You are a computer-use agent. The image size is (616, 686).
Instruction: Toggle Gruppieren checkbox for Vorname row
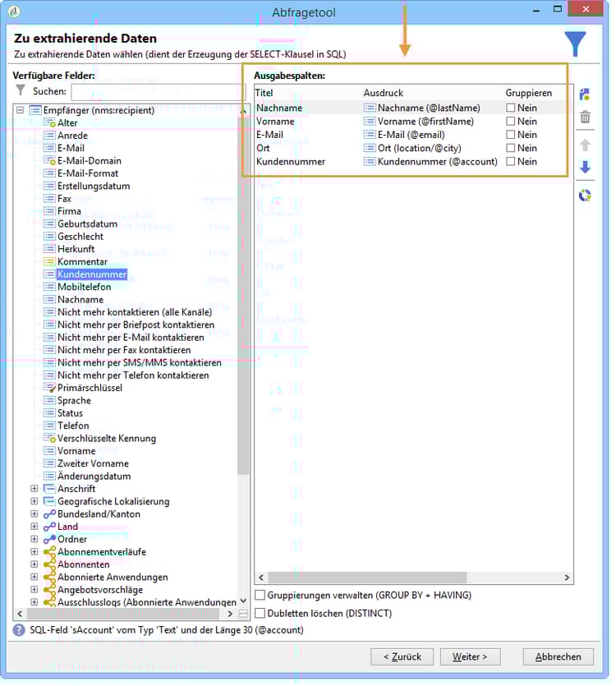510,122
